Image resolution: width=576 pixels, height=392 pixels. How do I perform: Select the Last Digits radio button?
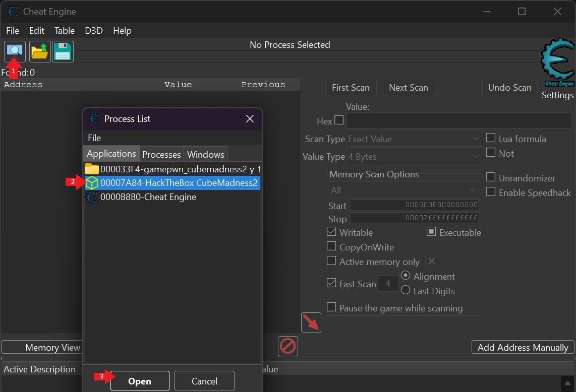406,290
